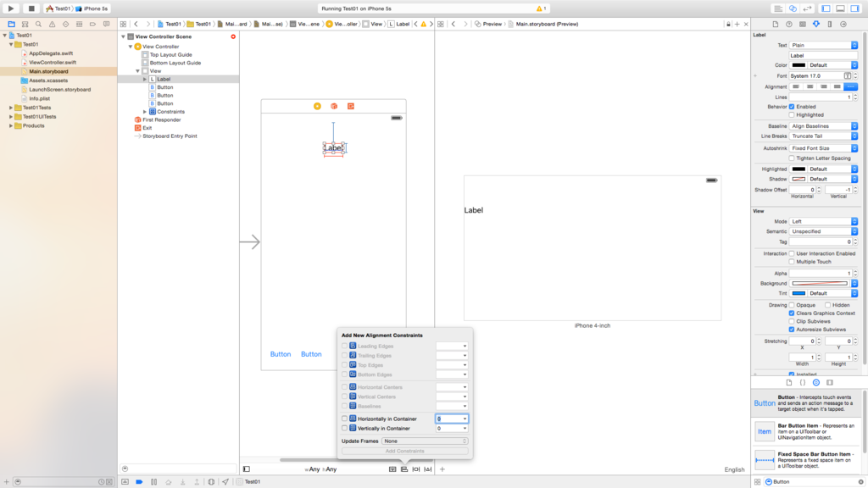Click the Tint color swatch
Viewport: 868px width, 488px height.
(x=798, y=293)
